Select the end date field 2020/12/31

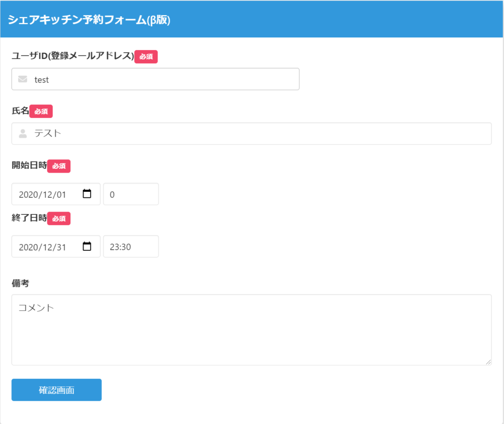(56, 246)
